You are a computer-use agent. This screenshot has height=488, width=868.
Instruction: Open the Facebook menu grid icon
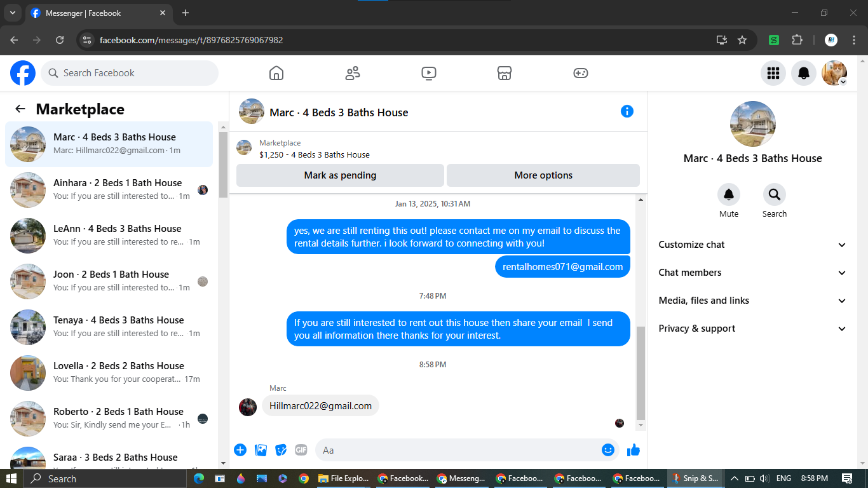[x=773, y=73]
